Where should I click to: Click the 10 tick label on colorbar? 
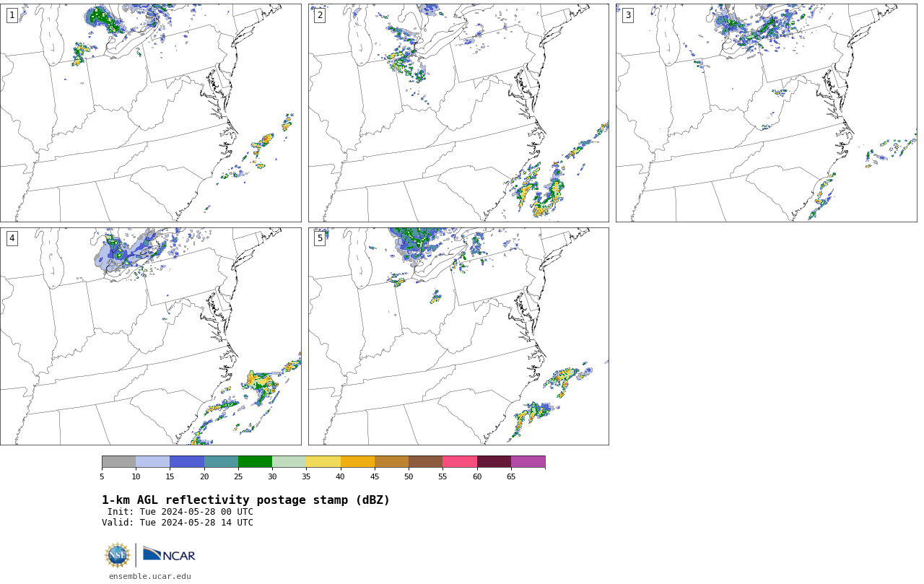[x=136, y=476]
